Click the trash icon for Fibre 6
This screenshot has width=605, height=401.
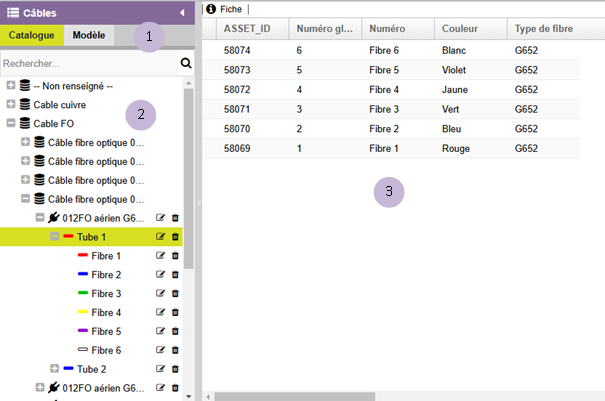175,350
